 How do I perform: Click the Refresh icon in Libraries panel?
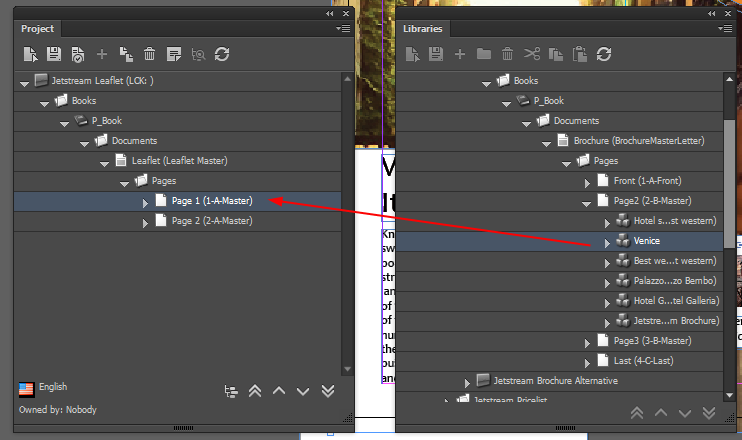point(604,54)
